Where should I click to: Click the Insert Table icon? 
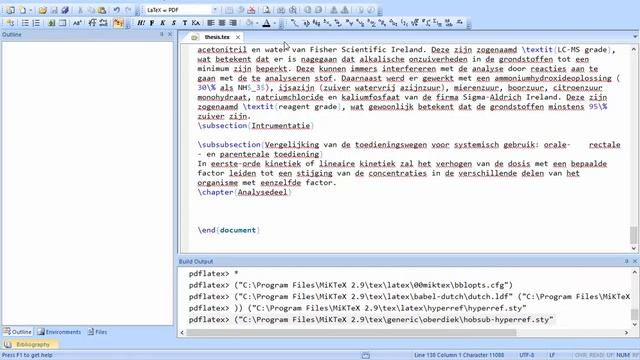click(62, 23)
